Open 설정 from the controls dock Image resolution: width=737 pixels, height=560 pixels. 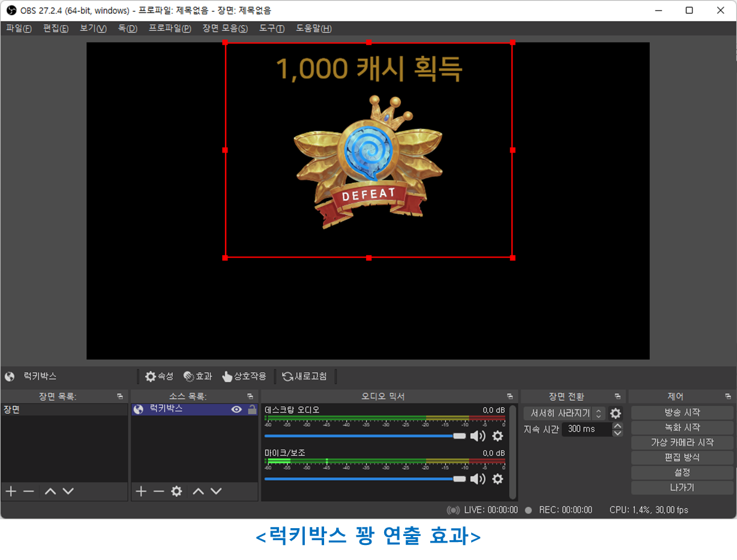tap(682, 473)
